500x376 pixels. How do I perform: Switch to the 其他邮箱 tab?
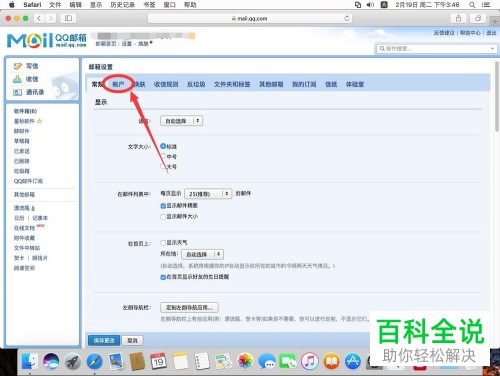click(x=271, y=84)
